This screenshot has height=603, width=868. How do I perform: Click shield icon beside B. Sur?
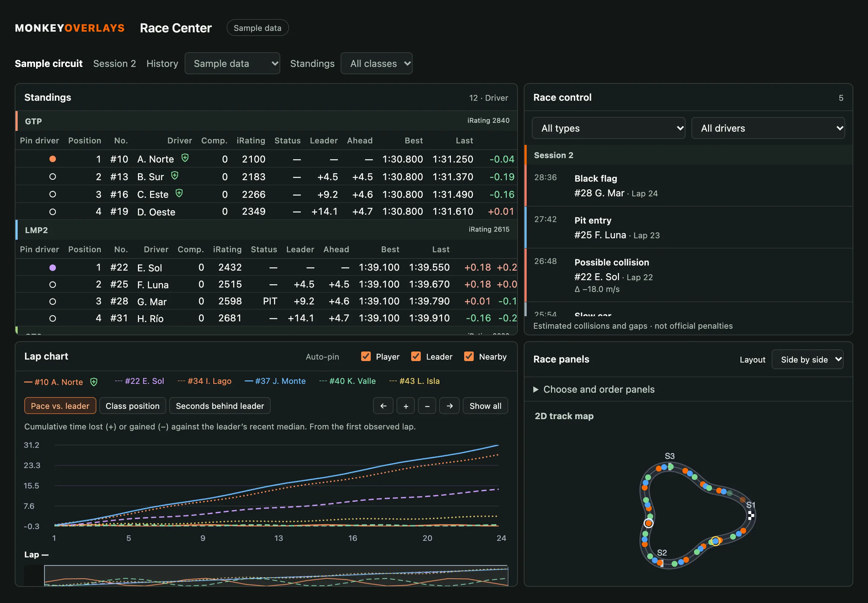click(175, 176)
